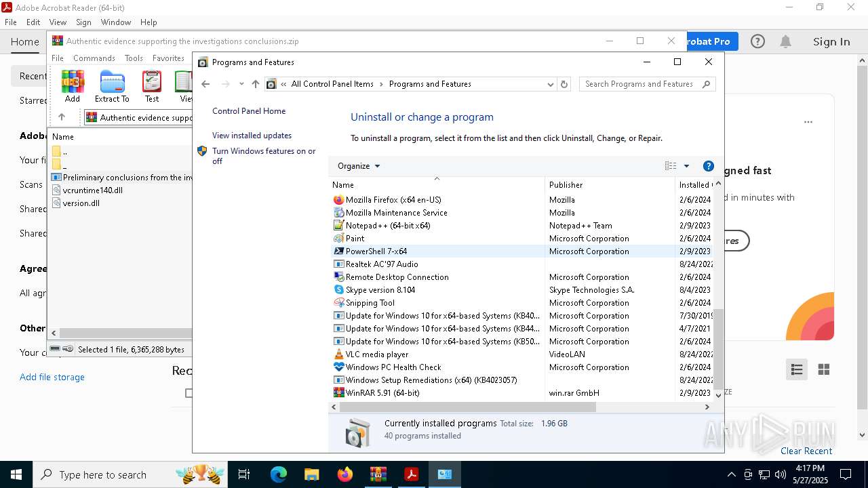Open Programs and Features help
868x488 pixels.
point(709,166)
